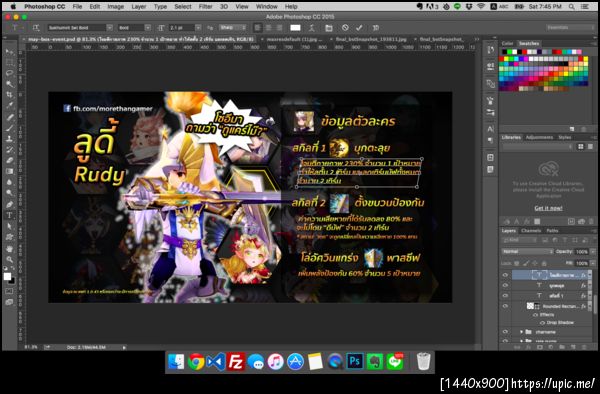Image resolution: width=600 pixels, height=394 pixels.
Task: Switch to the Paths tab
Action: click(x=552, y=231)
